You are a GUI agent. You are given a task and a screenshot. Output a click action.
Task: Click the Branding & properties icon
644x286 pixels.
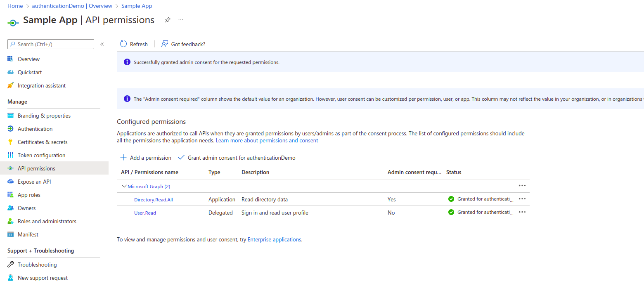tap(11, 116)
